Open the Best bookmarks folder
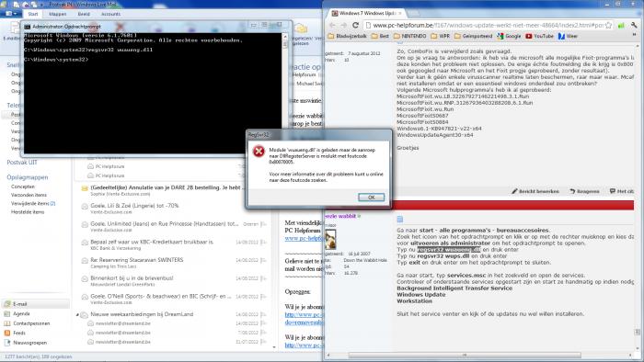Image resolution: width=644 pixels, height=362 pixels. point(380,36)
